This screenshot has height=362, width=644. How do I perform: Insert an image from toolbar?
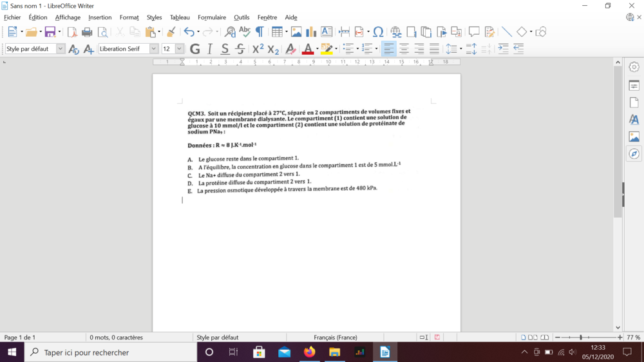coord(296,32)
